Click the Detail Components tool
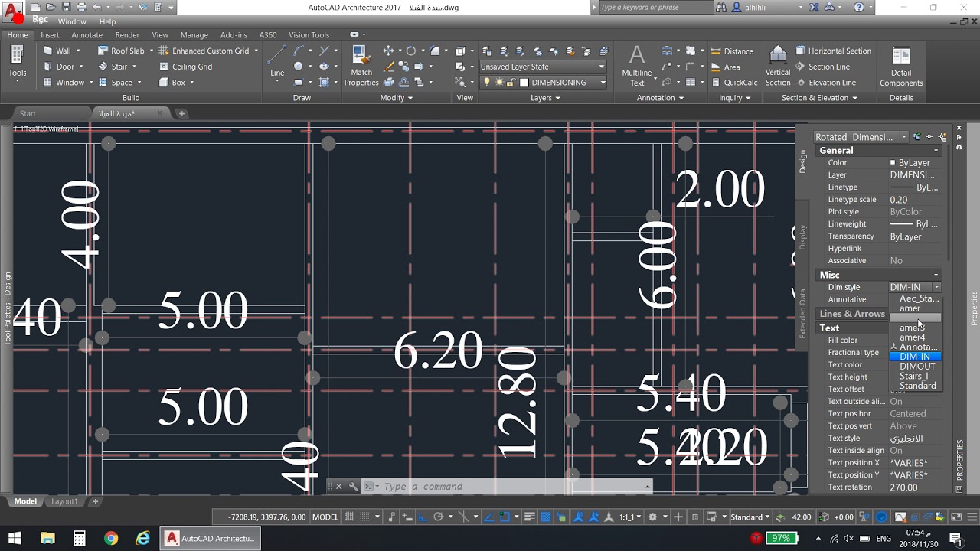980x551 pixels. coord(901,66)
